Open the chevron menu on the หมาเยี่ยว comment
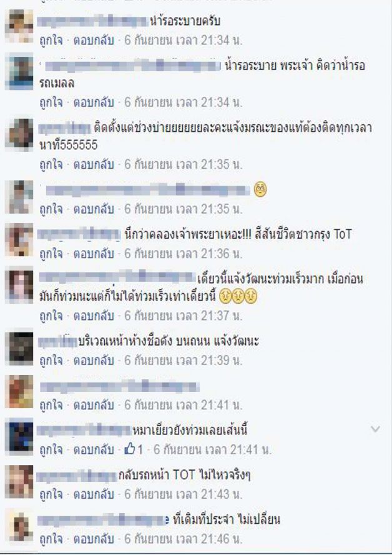The image size is (392, 555). pyautogui.click(x=375, y=429)
